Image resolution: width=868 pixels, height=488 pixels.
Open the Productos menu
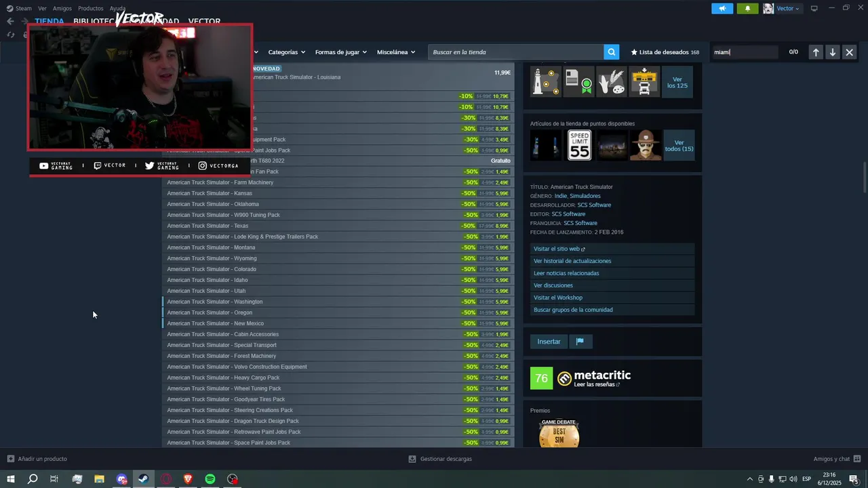click(x=91, y=8)
